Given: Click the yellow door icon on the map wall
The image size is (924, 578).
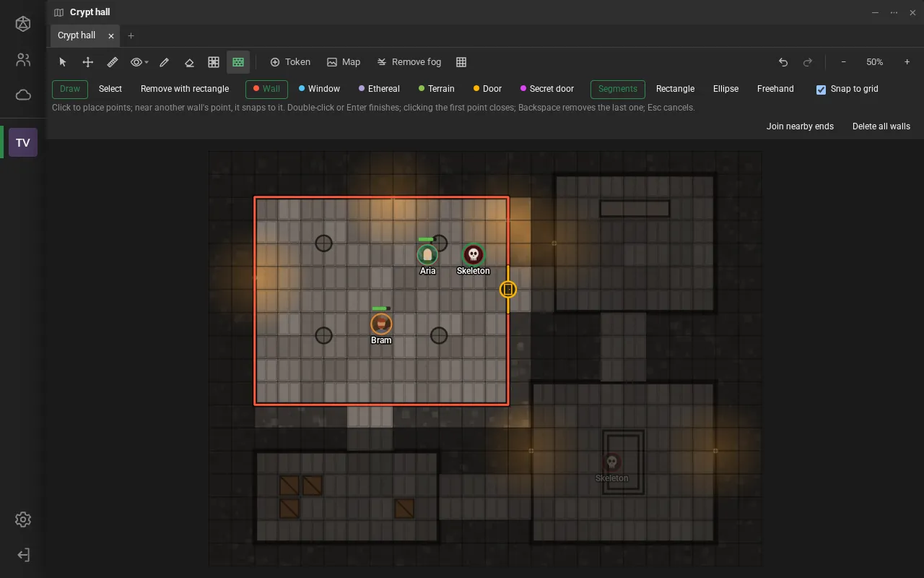Looking at the screenshot, I should click(x=508, y=289).
